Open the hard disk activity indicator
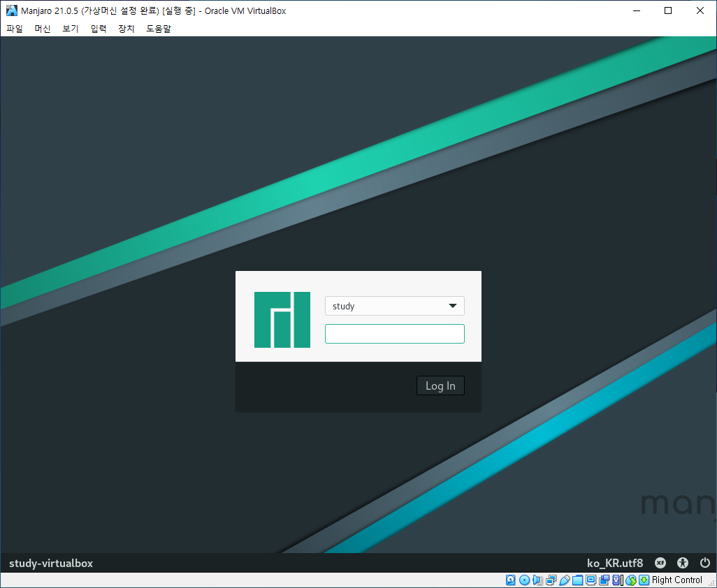 (510, 580)
